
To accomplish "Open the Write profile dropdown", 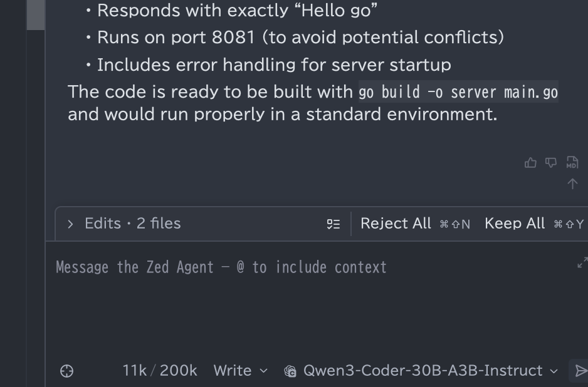I will pyautogui.click(x=240, y=371).
